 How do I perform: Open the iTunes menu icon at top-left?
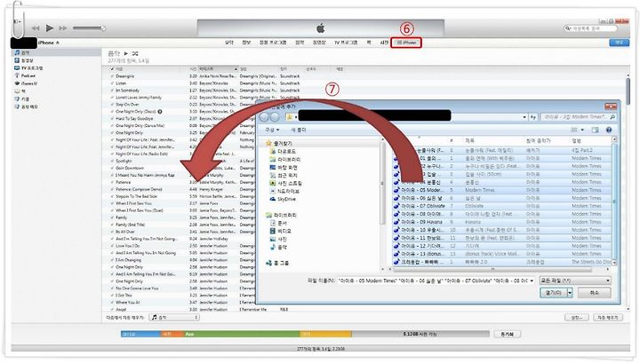coord(17,21)
